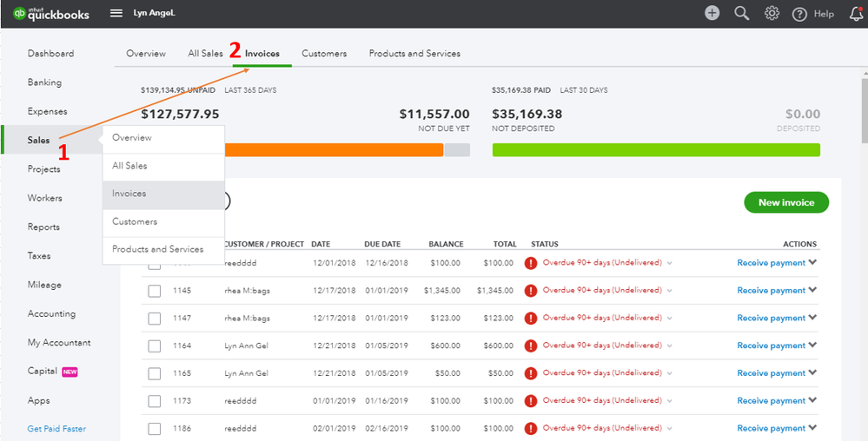Screen dimensions: 868x441
Task: Open My Accountant in left navigation
Action: pyautogui.click(x=59, y=343)
